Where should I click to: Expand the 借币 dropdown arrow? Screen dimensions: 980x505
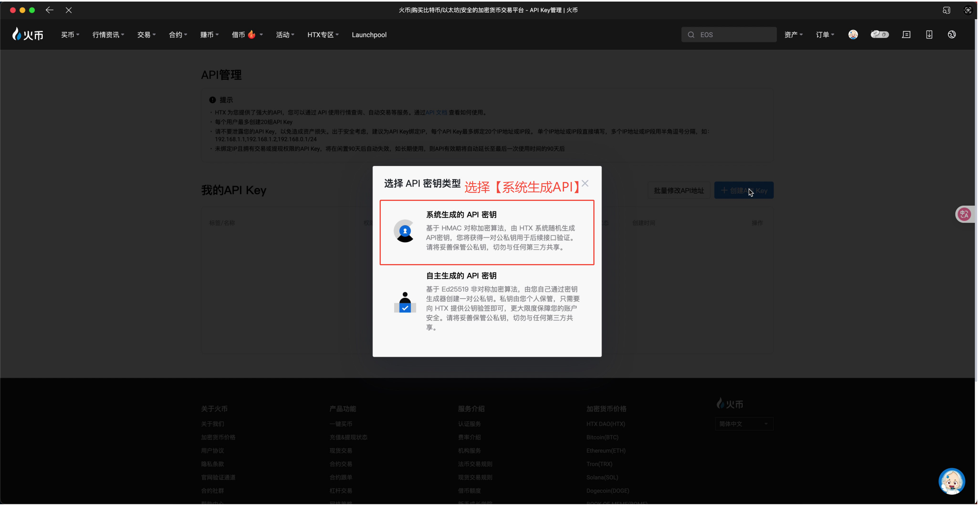[261, 35]
